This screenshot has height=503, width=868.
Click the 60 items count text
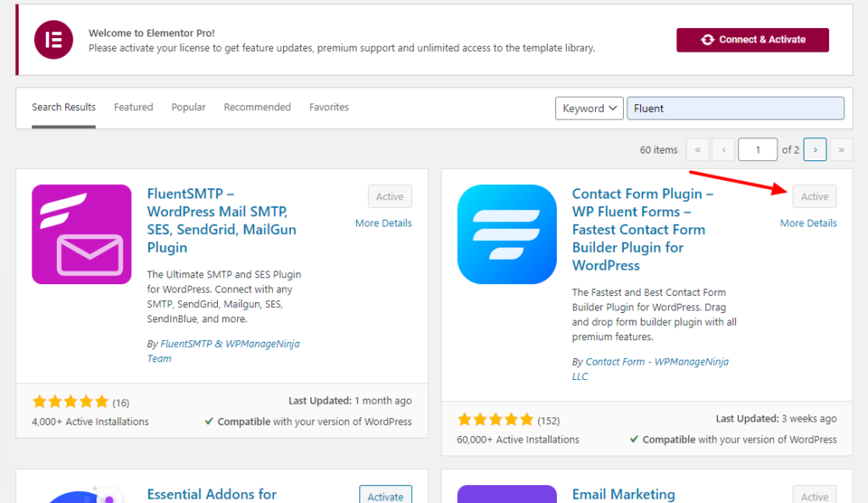(659, 149)
